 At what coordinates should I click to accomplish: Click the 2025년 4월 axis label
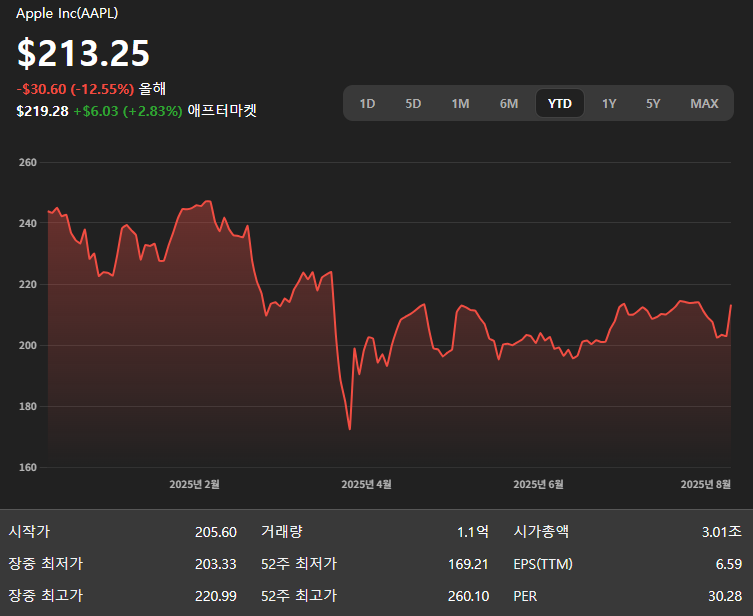[x=366, y=484]
